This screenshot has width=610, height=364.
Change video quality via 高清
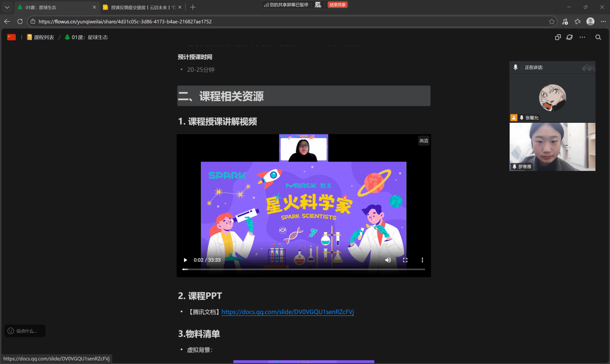click(424, 141)
